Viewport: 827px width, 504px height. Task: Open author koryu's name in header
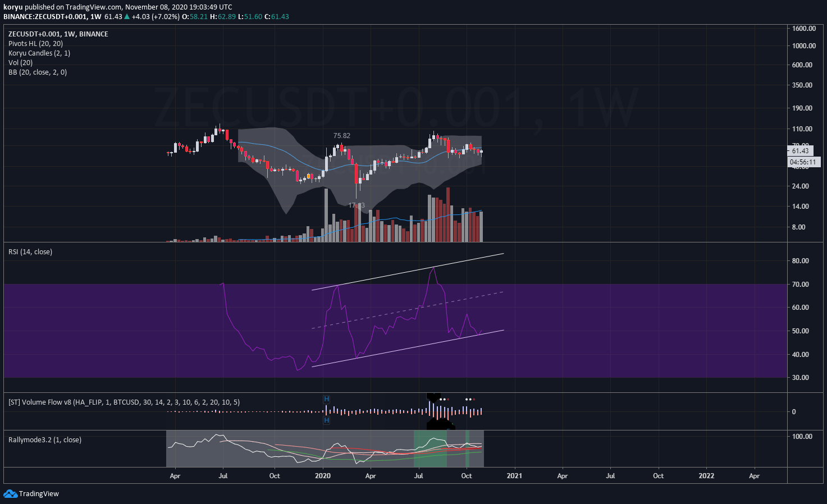(13, 7)
